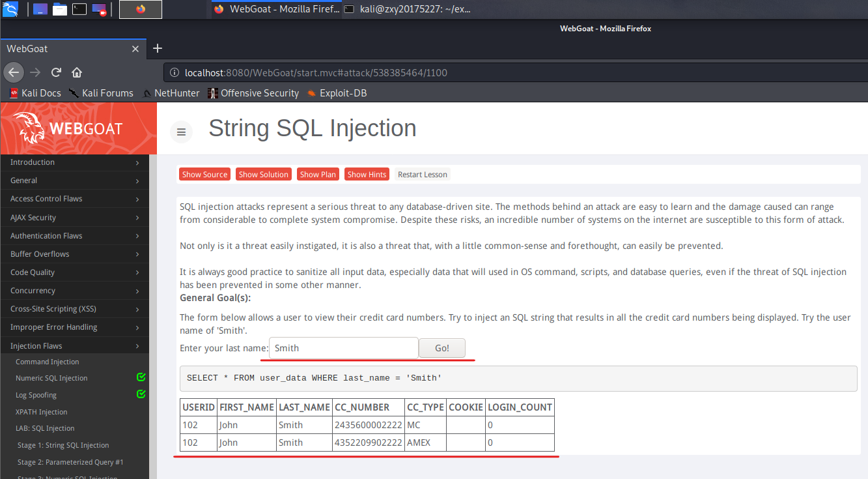The image size is (868, 479).
Task: Go back to previous page
Action: (14, 72)
